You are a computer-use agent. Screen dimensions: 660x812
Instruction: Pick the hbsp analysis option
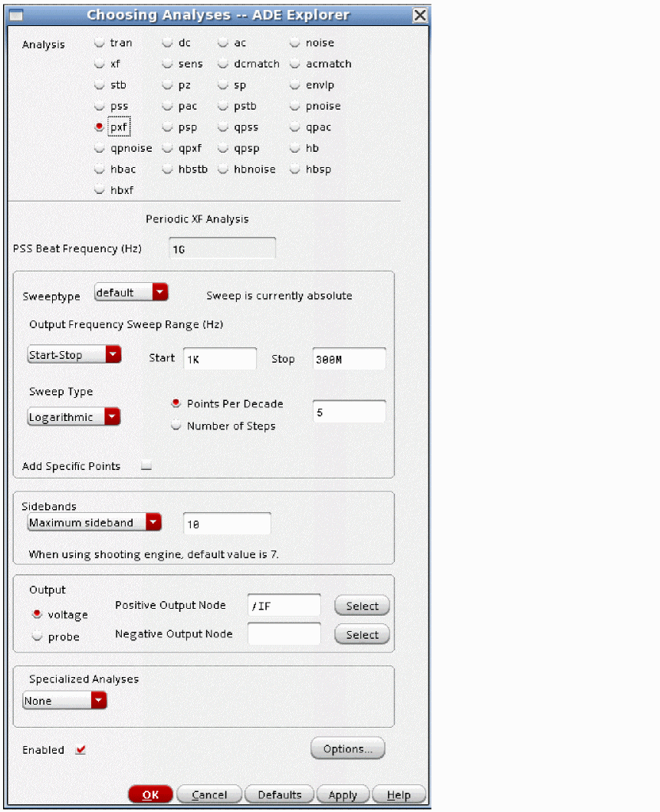coord(294,169)
